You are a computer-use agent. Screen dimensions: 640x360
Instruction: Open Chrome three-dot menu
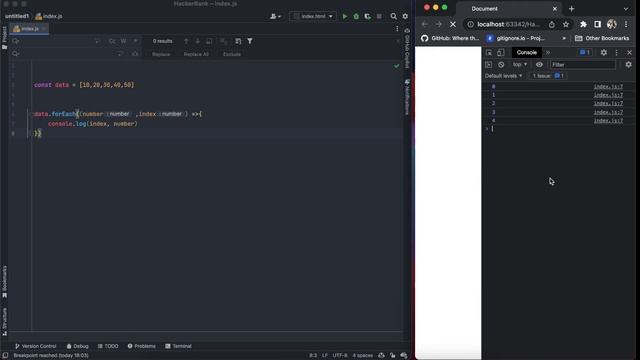pos(626,24)
